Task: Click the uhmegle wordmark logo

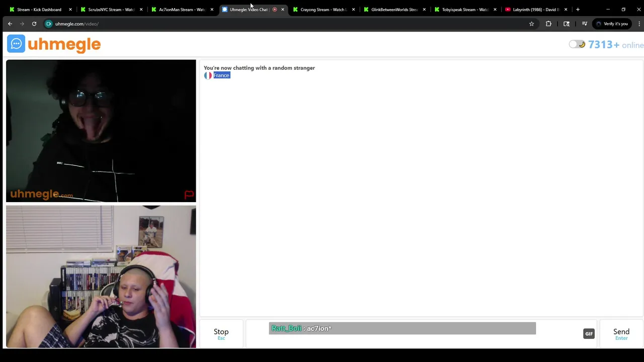Action: [64, 45]
